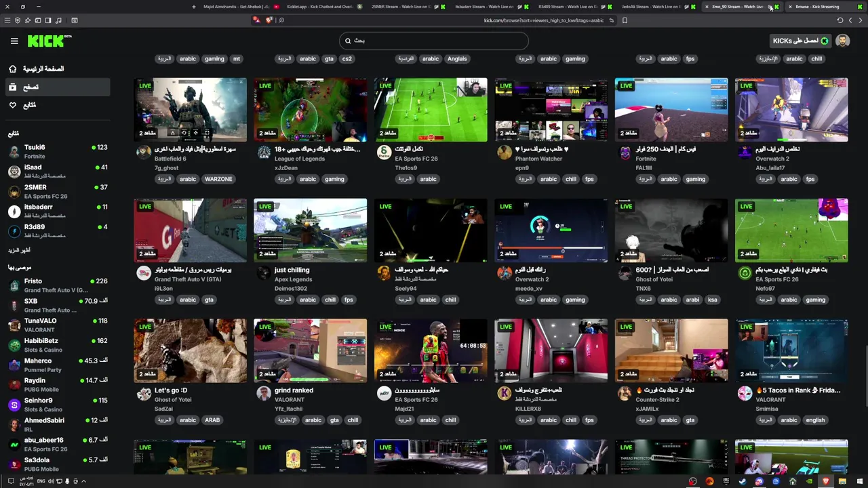Click the The1os9 channel avatar icon
The height and width of the screenshot is (488, 868).
[384, 152]
